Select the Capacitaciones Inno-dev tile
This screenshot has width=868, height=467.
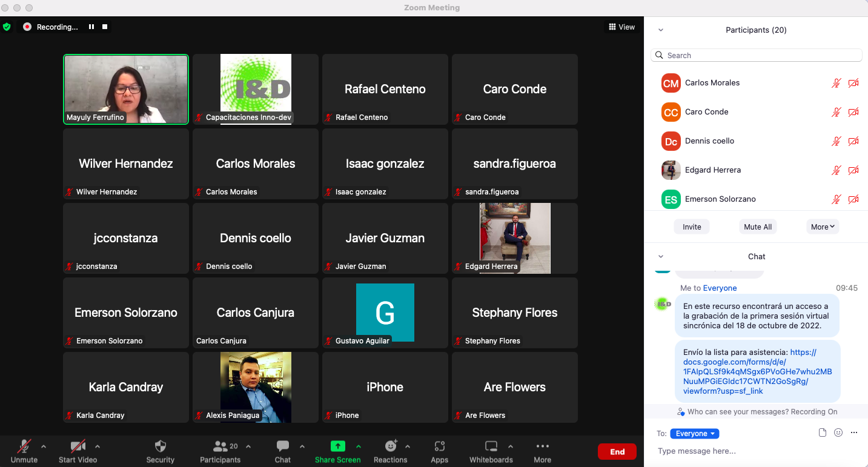(256, 89)
